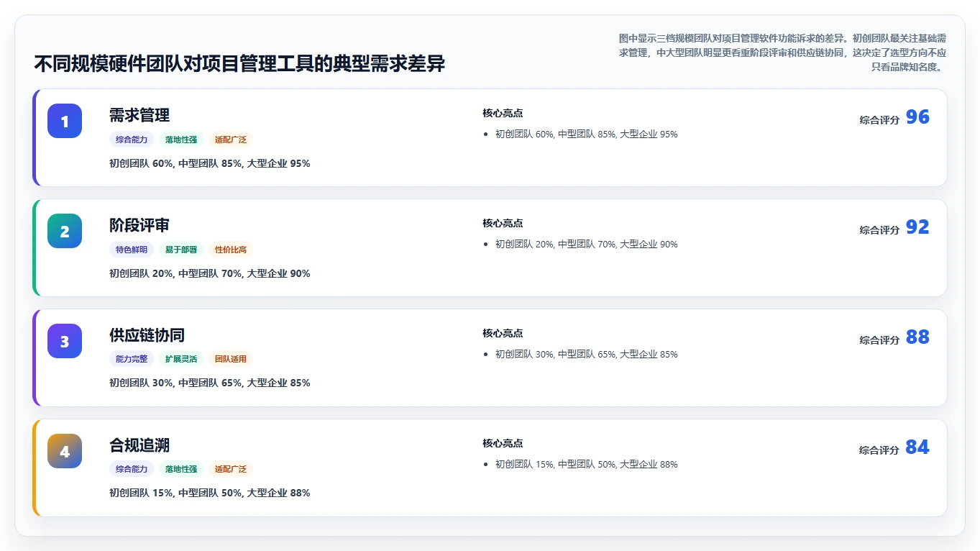Click 核心亮点 heading in 合规追溯 card
Screen dimensions: 980x551
(503, 443)
